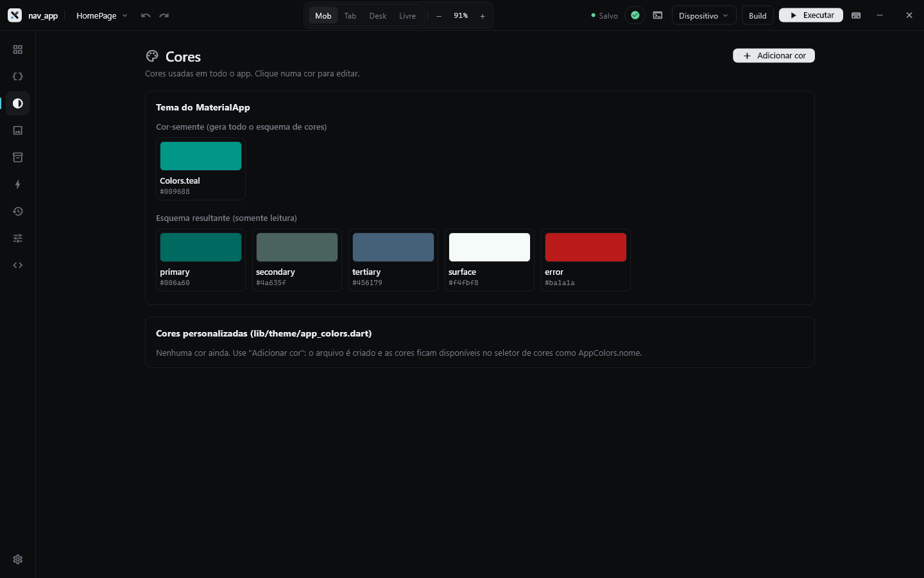Open settings with the gear icon
Viewport: 924px width, 578px height.
click(x=18, y=559)
